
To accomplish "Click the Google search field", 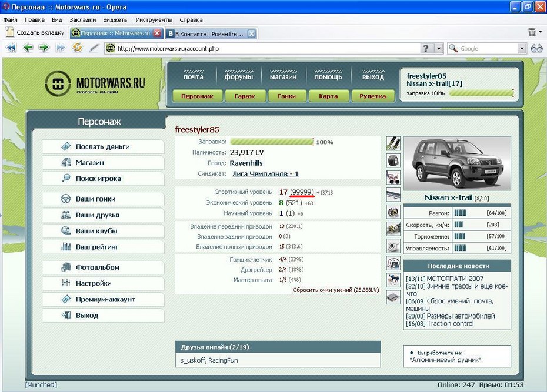I will point(488,48).
